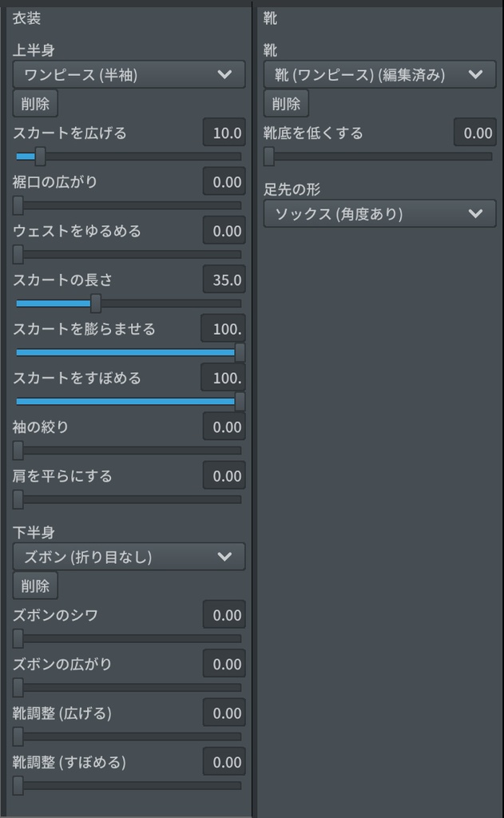This screenshot has width=504, height=818.
Task: Click the 靴底を低くする slider handle
Action: click(269, 157)
